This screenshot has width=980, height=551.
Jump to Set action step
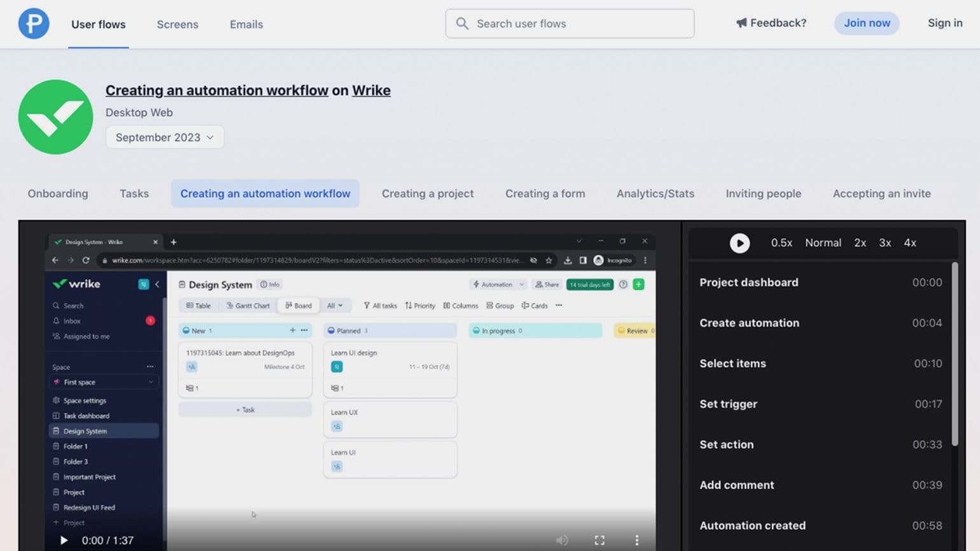[820, 445]
